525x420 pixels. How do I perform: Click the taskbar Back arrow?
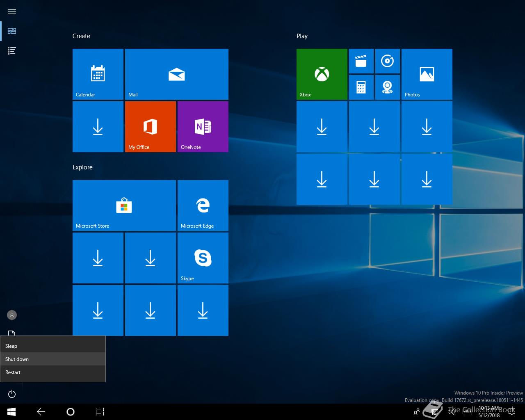pos(41,412)
